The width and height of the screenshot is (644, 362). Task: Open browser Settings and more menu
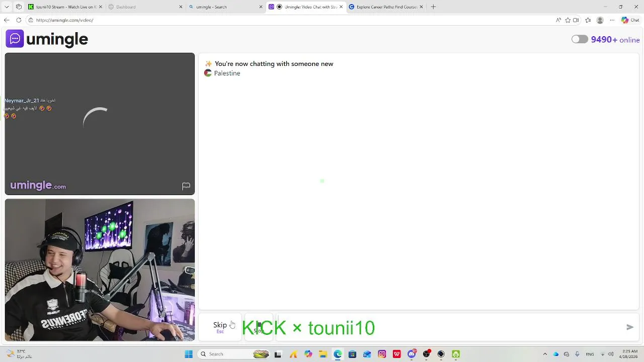click(x=612, y=20)
